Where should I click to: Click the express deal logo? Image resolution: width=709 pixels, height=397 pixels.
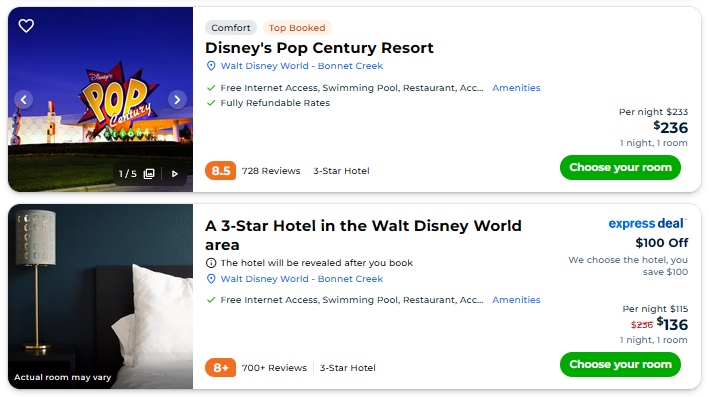point(648,224)
